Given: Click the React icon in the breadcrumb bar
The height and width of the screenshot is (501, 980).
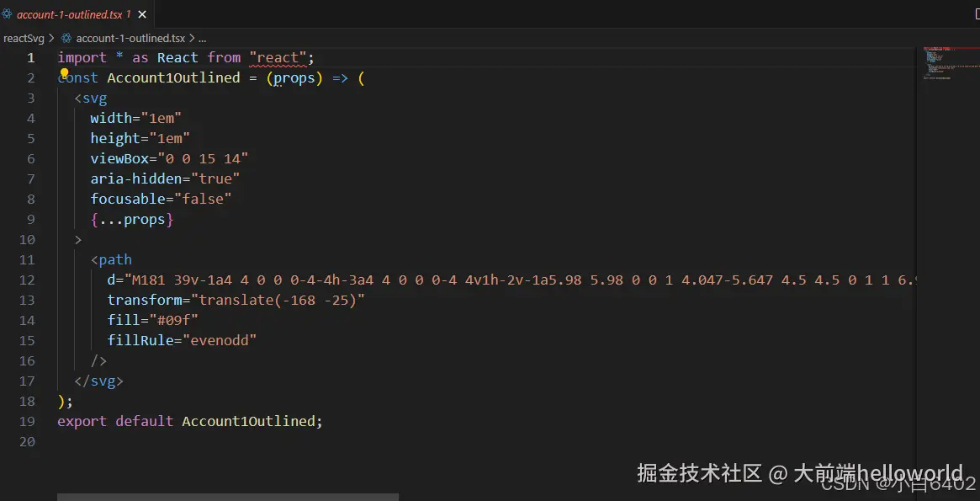Looking at the screenshot, I should point(66,37).
